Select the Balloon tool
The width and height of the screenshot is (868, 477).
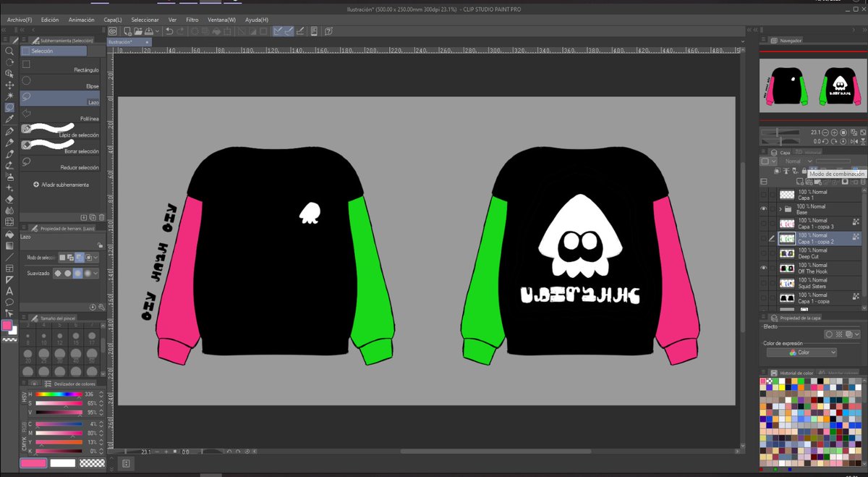point(9,301)
